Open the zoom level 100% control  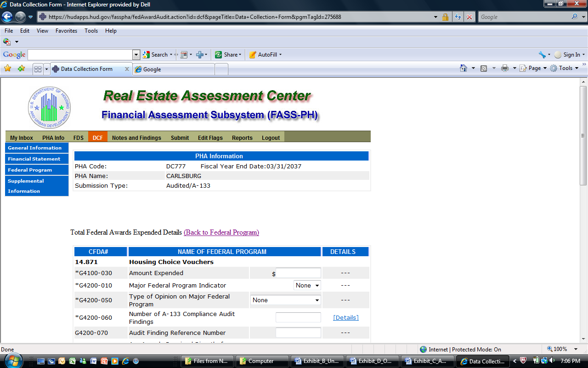[563, 349]
